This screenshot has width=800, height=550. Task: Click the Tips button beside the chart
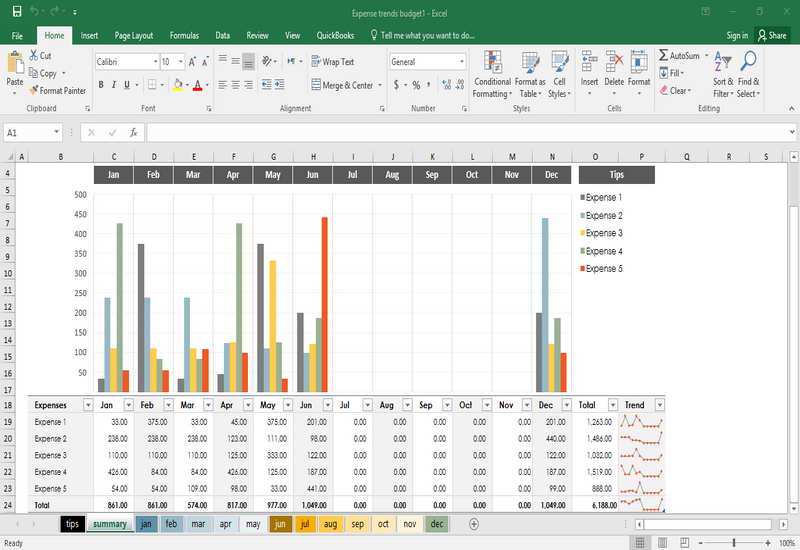click(616, 175)
